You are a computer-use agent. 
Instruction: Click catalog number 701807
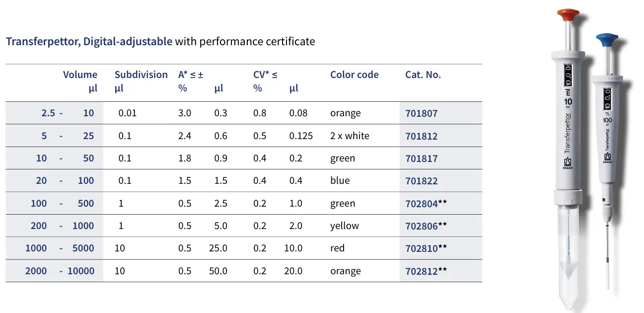coord(422,113)
